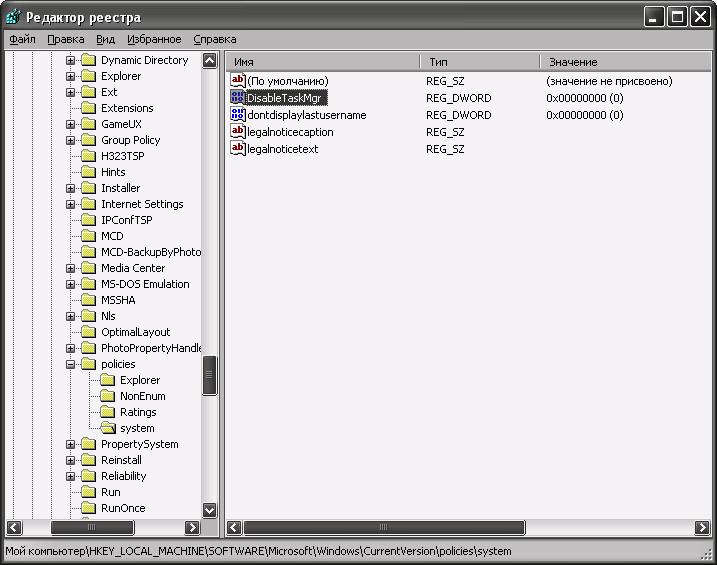Viewport: 717px width, 565px height.
Task: Open the Справка menu
Action: [214, 39]
